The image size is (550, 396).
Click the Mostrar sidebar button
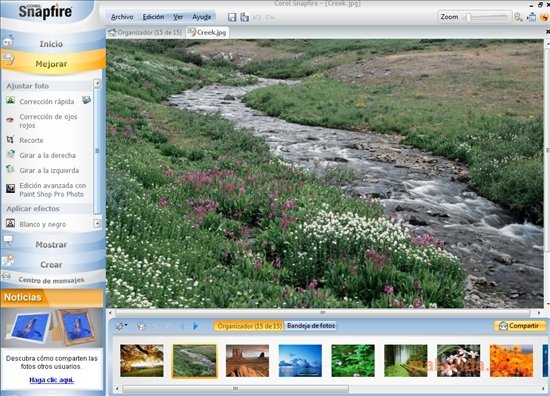pyautogui.click(x=53, y=244)
